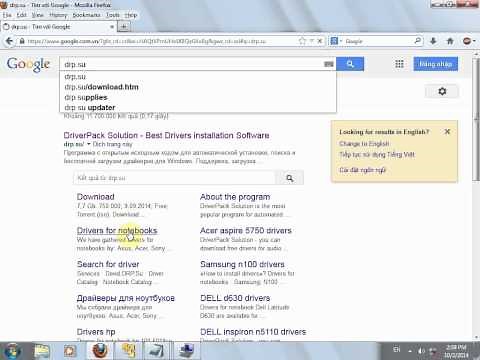Open the Download sitelink
Image resolution: width=480 pixels, height=360 pixels.
(96, 197)
